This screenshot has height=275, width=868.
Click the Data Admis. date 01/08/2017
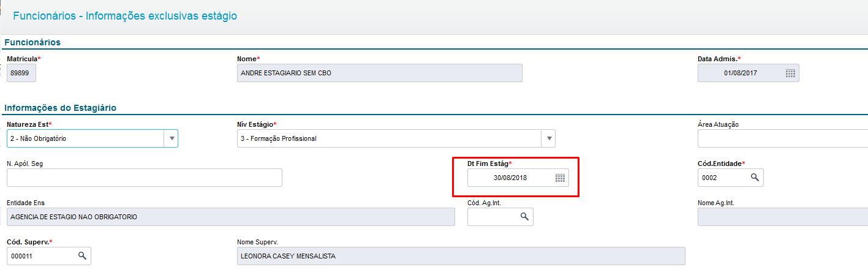[x=740, y=73]
